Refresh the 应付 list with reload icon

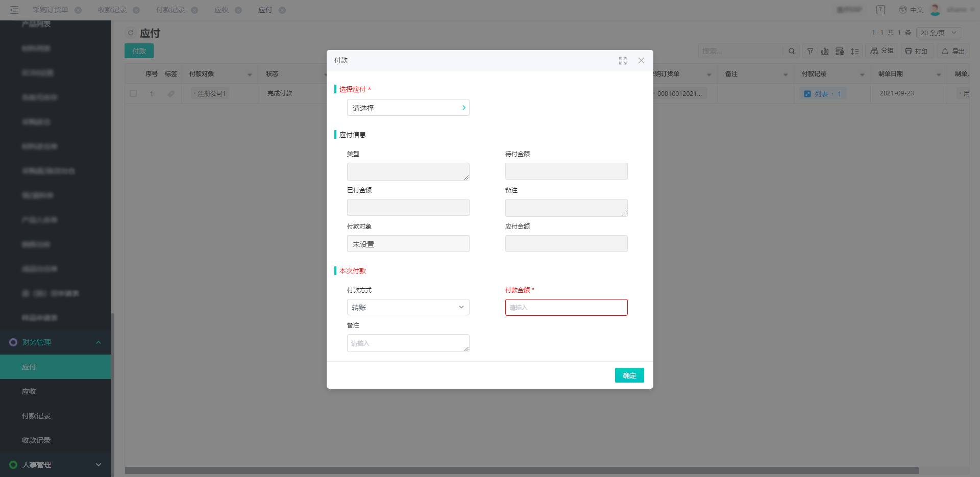point(131,33)
